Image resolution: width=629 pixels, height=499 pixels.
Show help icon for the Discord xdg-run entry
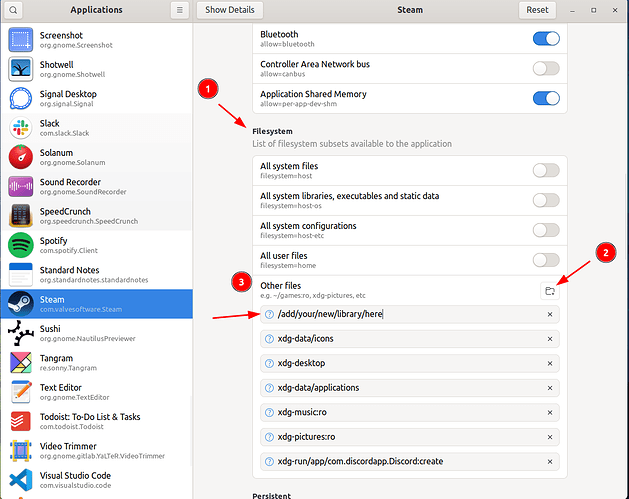click(270, 462)
